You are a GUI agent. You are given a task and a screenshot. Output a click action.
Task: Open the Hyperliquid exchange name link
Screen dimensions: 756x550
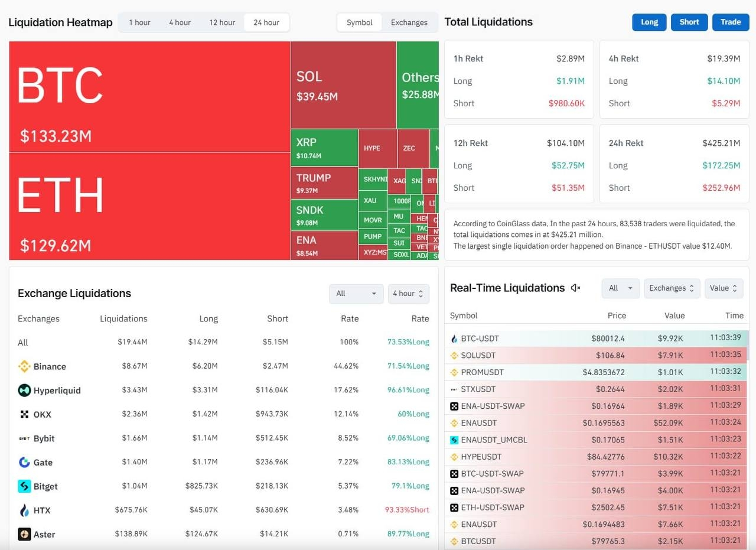57,390
